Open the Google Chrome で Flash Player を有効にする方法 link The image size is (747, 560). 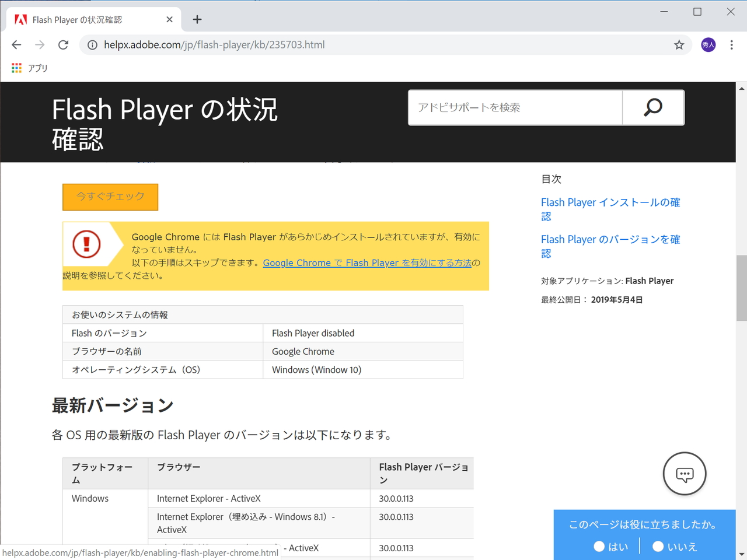tap(366, 262)
